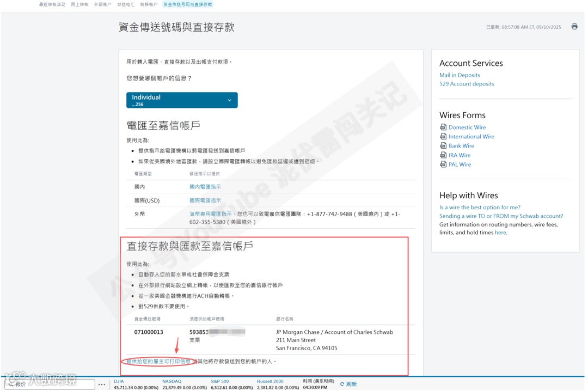The image size is (588, 390).
Task: Click the Bank Wire document icon
Action: click(443, 145)
